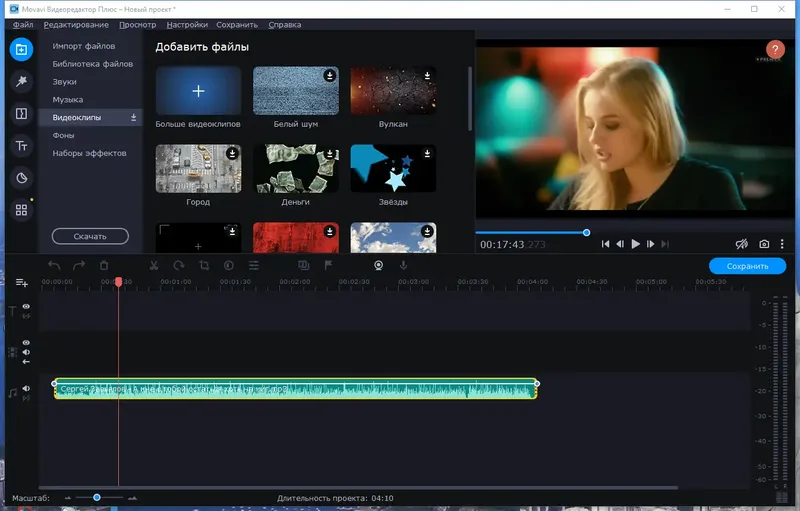Open the Titles text tab
The image size is (800, 511).
pos(21,146)
